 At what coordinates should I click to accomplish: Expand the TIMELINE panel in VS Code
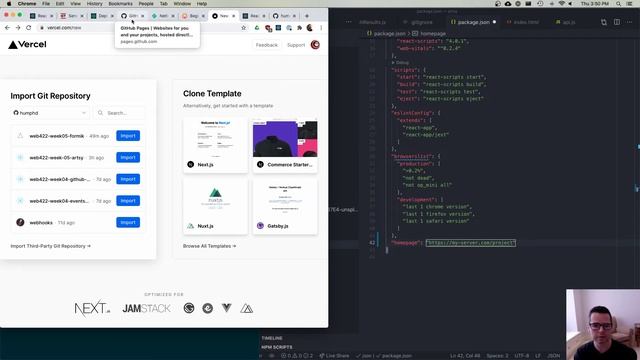pos(272,338)
